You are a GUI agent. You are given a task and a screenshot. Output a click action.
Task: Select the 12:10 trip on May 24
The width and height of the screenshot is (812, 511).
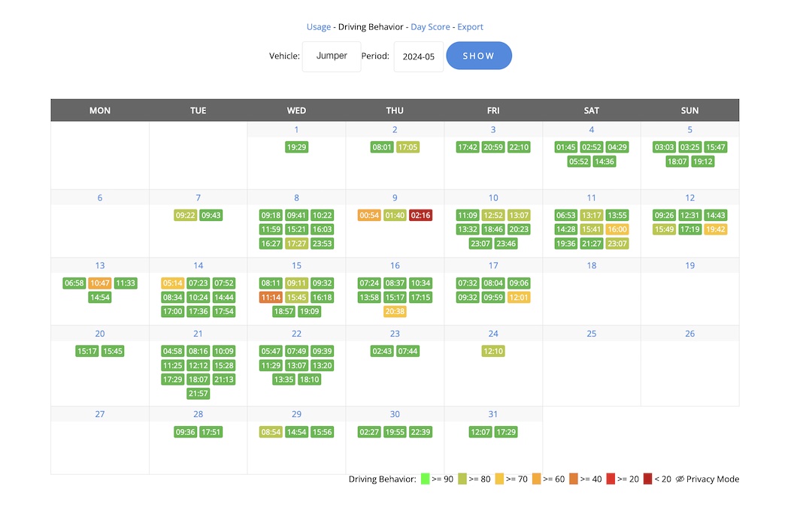(493, 351)
